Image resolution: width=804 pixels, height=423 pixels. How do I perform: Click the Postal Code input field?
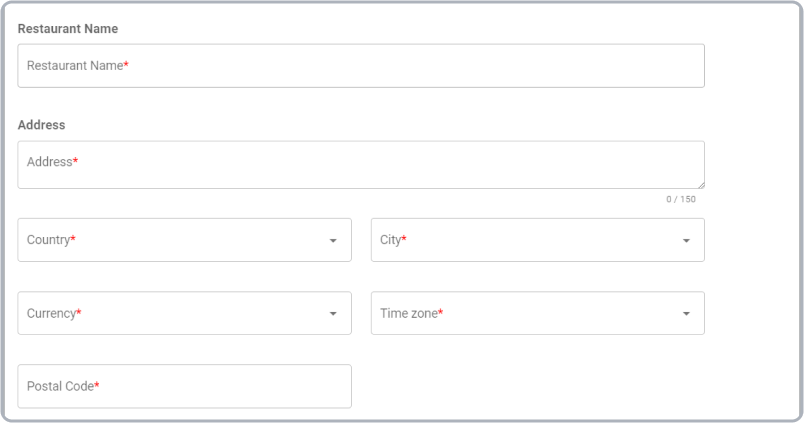(184, 386)
